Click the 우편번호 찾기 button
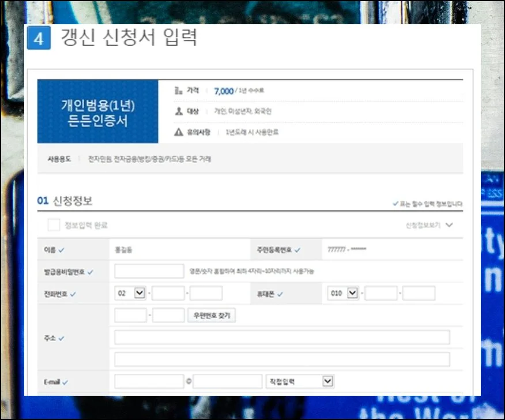Image resolution: width=505 pixels, height=420 pixels. 212,316
